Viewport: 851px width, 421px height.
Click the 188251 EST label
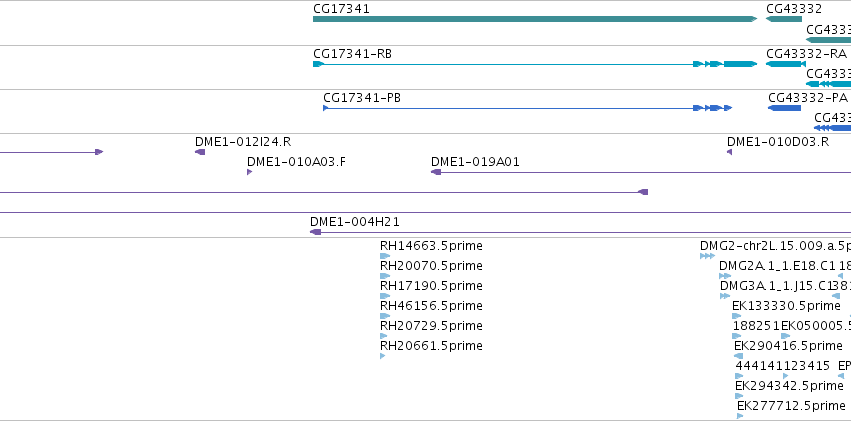pyautogui.click(x=756, y=326)
